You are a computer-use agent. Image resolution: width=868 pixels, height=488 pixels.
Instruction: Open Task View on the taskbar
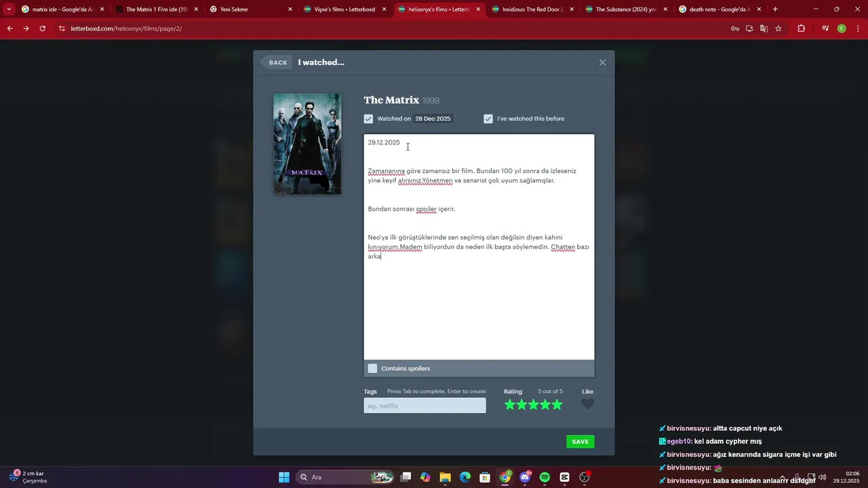(406, 477)
